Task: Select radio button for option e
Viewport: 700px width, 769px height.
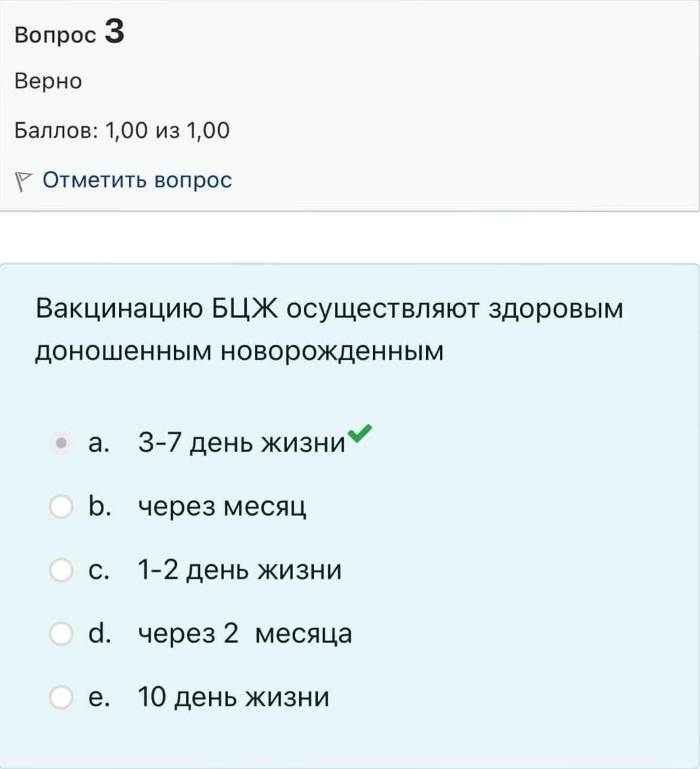Action: pos(61,697)
